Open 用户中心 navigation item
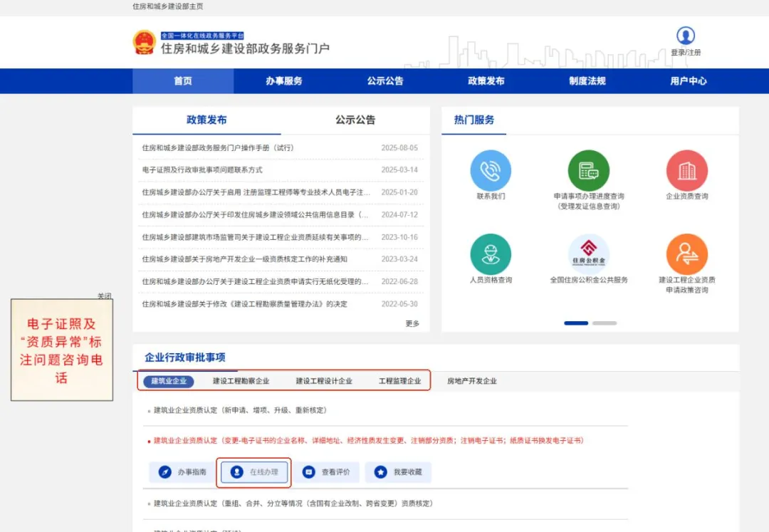The height and width of the screenshot is (532, 769). [x=688, y=81]
